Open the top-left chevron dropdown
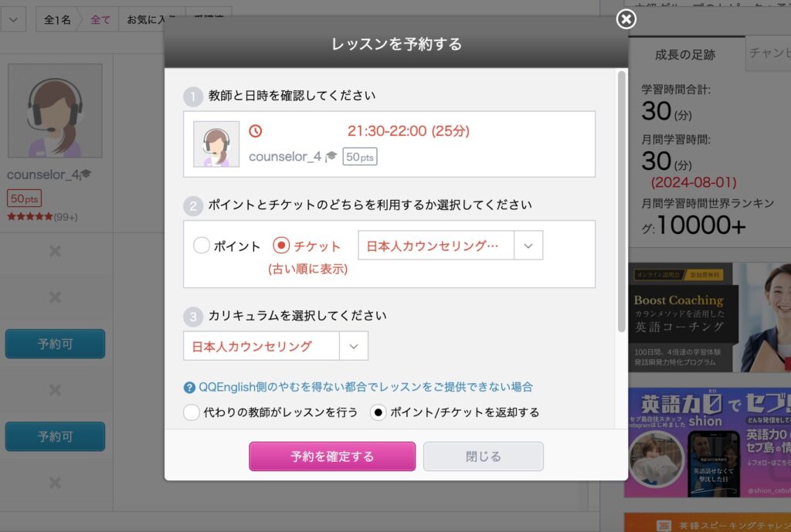Image resolution: width=791 pixels, height=532 pixels. [x=13, y=19]
